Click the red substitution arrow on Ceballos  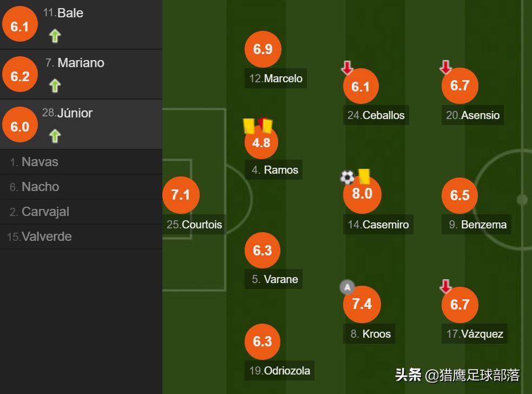(x=347, y=68)
